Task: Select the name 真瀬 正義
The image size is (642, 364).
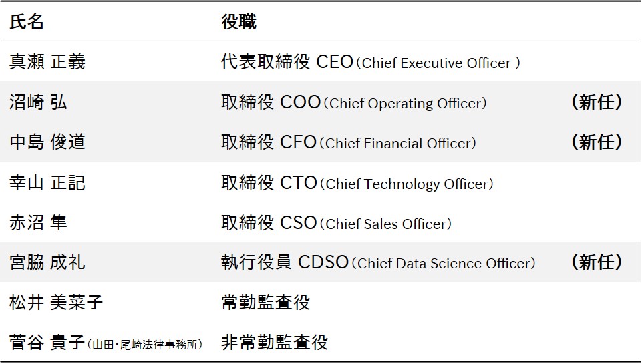Action: (47, 62)
